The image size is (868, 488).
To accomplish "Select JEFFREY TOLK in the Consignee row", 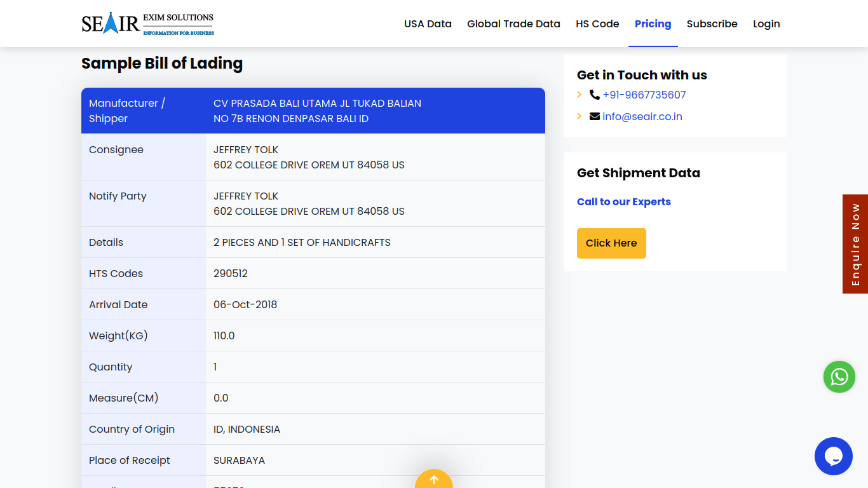I will coord(246,149).
